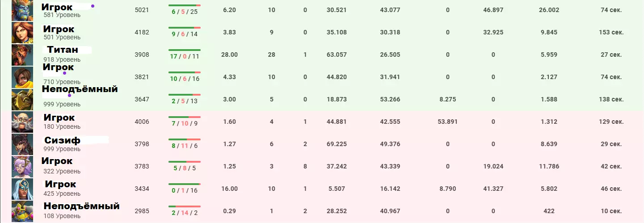The image size is (644, 223).
Task: Click the Игрок name above 180 Уровень
Action: coord(59,118)
